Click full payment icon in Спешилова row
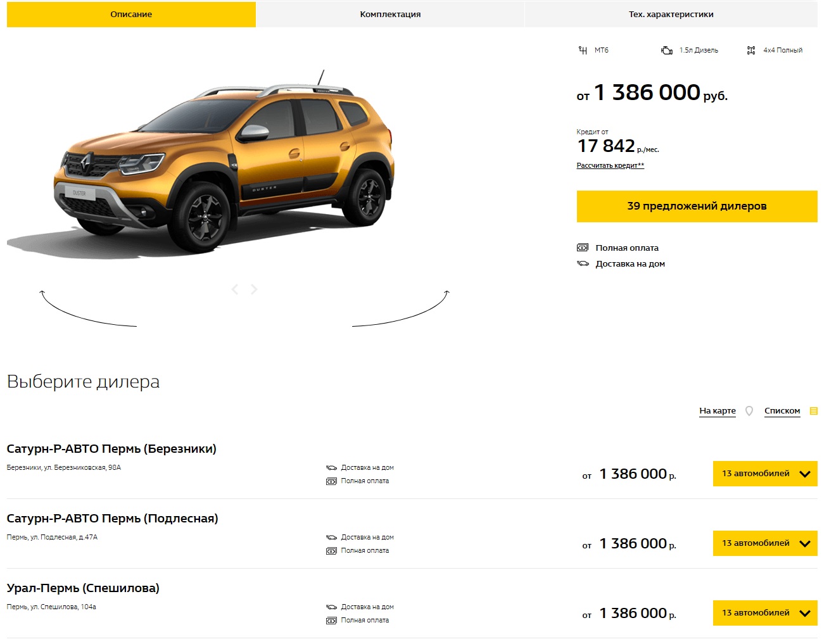829x644 pixels. [x=331, y=621]
